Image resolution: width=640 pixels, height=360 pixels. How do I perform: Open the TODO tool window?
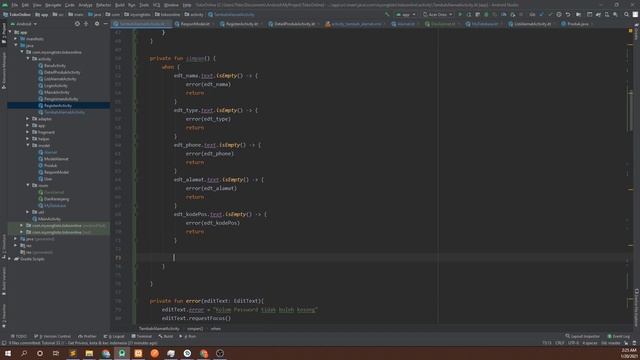pyautogui.click(x=19, y=336)
